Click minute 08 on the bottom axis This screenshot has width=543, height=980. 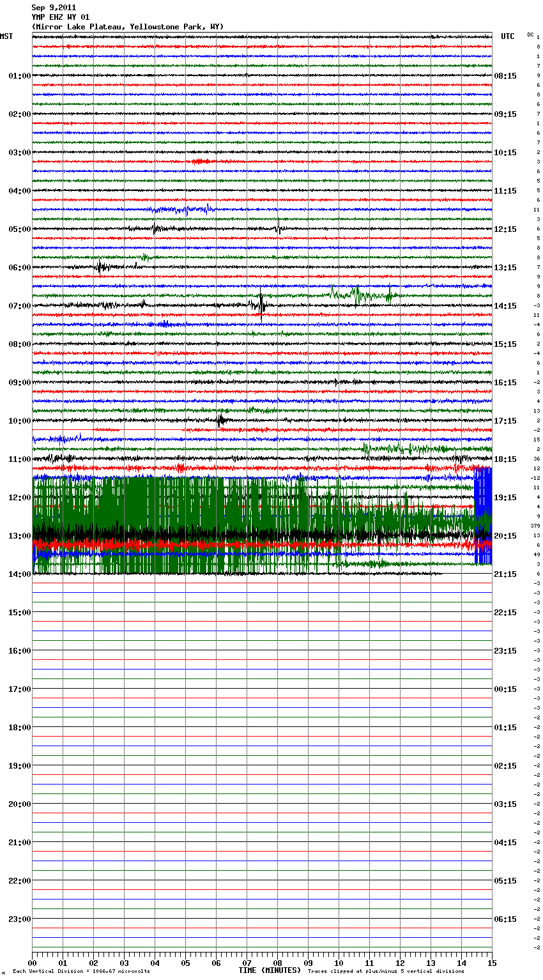tap(277, 963)
